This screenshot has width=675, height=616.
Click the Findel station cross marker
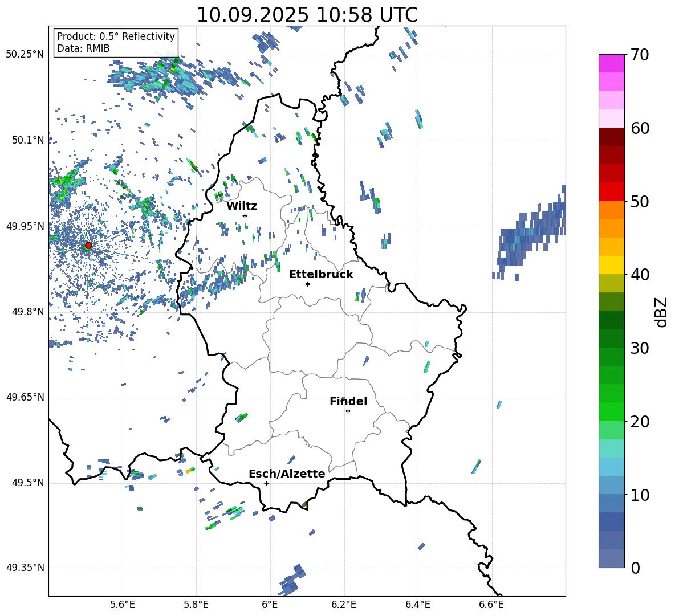point(348,411)
